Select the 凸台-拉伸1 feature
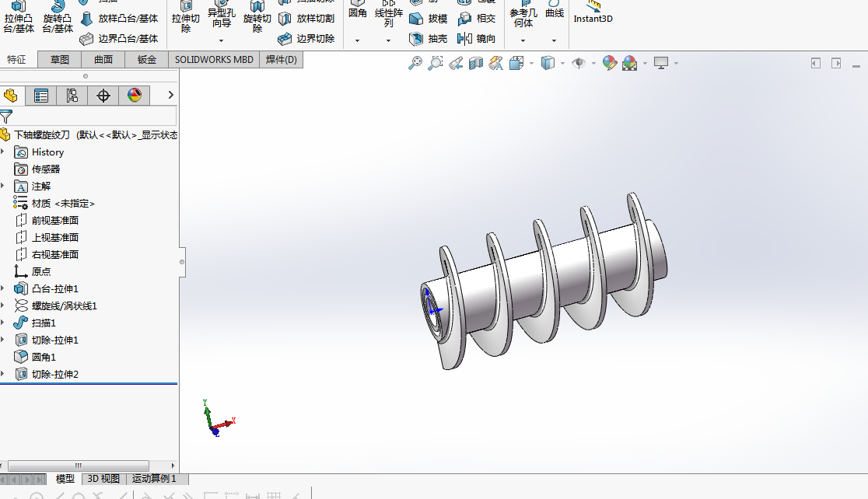The width and height of the screenshot is (868, 499). [x=47, y=289]
